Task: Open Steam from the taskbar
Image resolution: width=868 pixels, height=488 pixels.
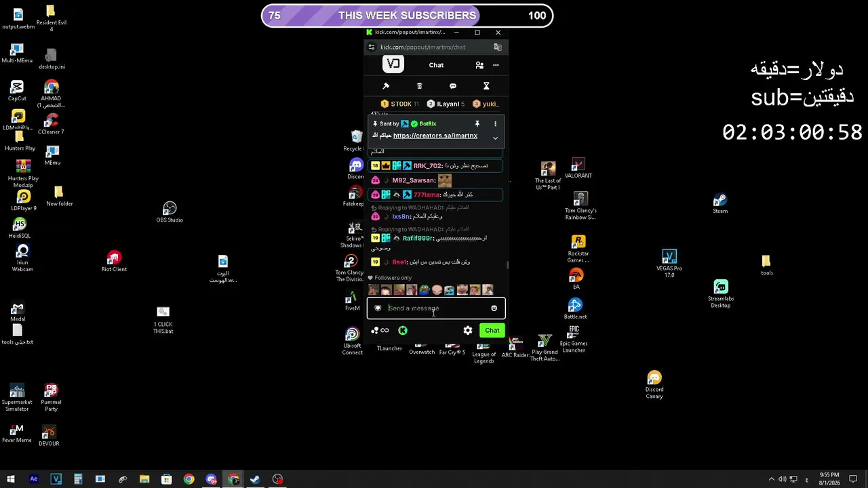Action: [255, 479]
